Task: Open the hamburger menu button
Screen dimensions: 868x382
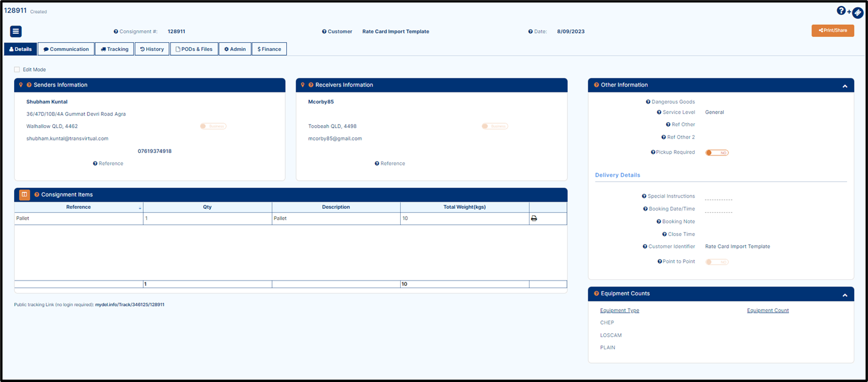Action: [16, 31]
